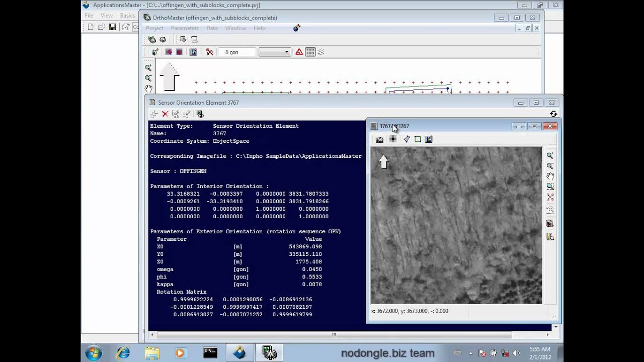Click the red flag image icon in image window
The image size is (644, 362).
pos(550,223)
